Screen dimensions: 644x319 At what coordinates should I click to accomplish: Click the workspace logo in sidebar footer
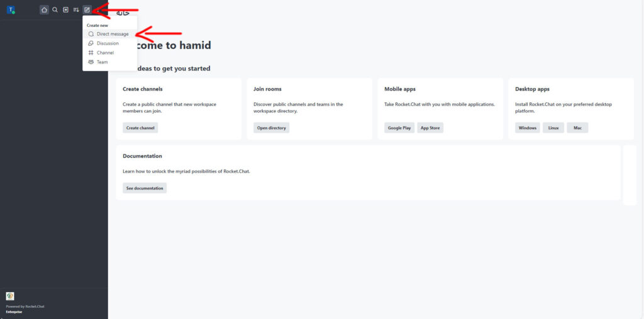tap(10, 296)
